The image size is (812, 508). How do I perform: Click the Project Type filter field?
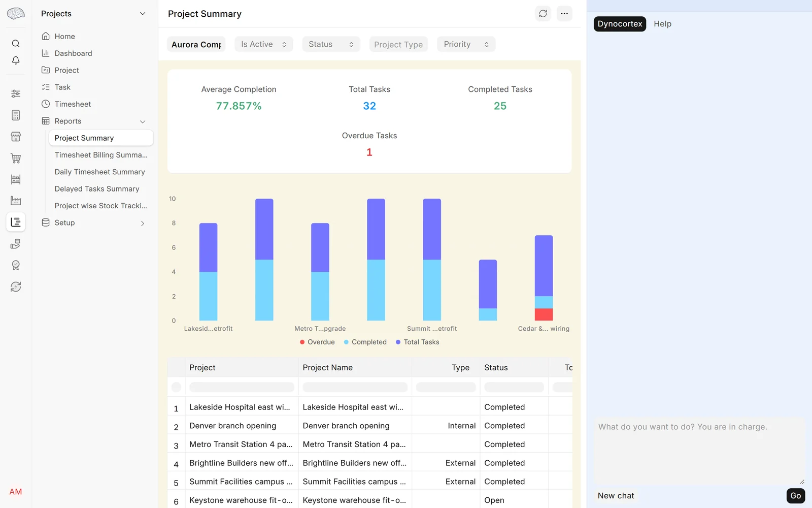[398, 44]
